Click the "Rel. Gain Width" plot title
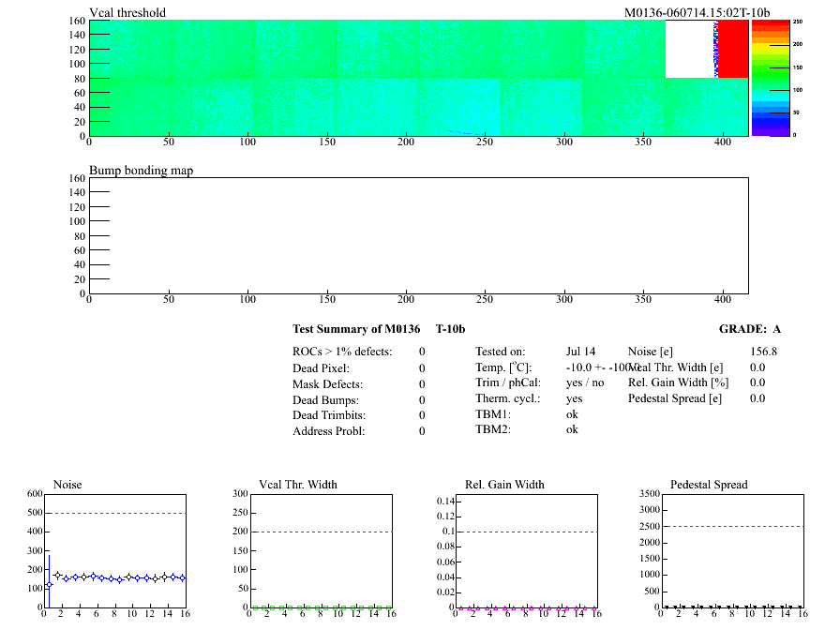Image resolution: width=840 pixels, height=630 pixels. (504, 485)
